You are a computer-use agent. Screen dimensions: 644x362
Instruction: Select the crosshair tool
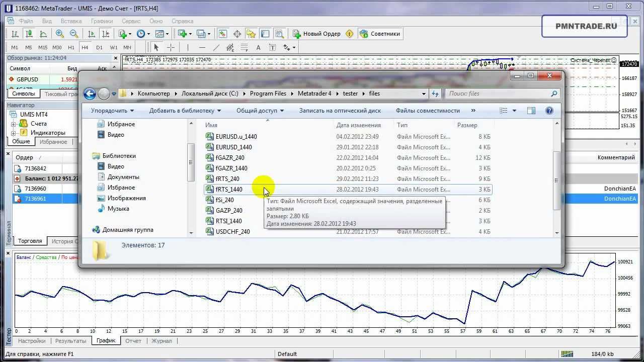point(171,47)
